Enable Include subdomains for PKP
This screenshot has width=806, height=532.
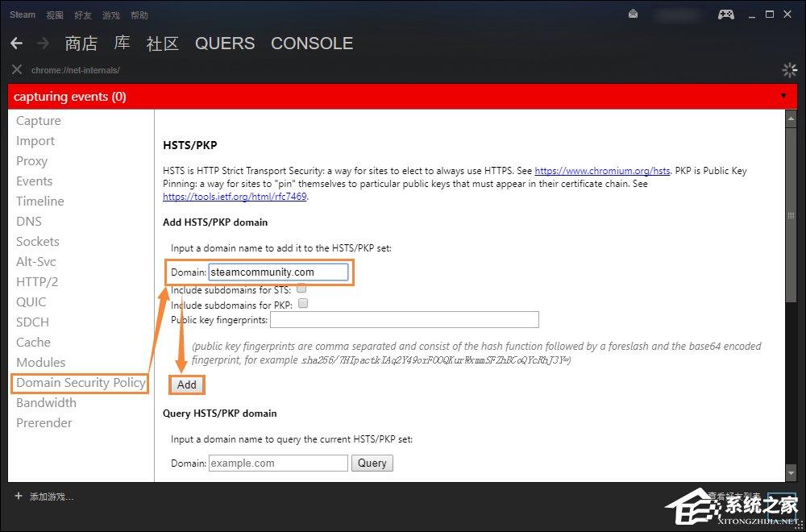303,303
